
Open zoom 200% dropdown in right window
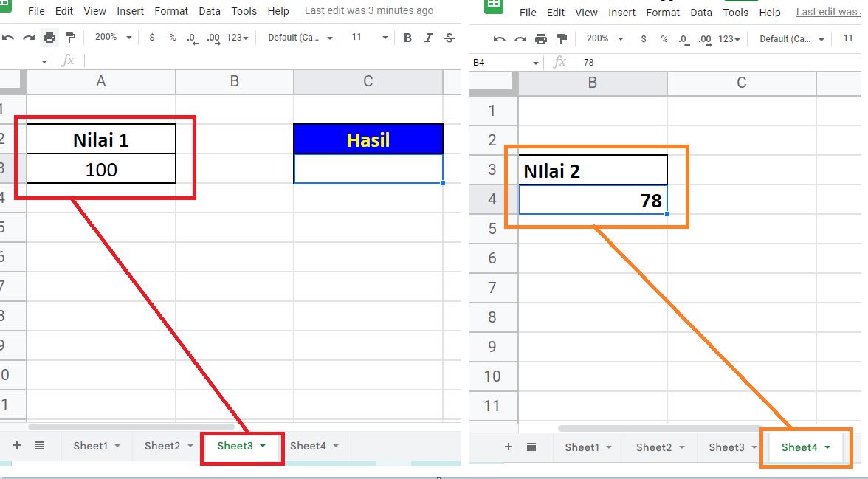pyautogui.click(x=605, y=38)
